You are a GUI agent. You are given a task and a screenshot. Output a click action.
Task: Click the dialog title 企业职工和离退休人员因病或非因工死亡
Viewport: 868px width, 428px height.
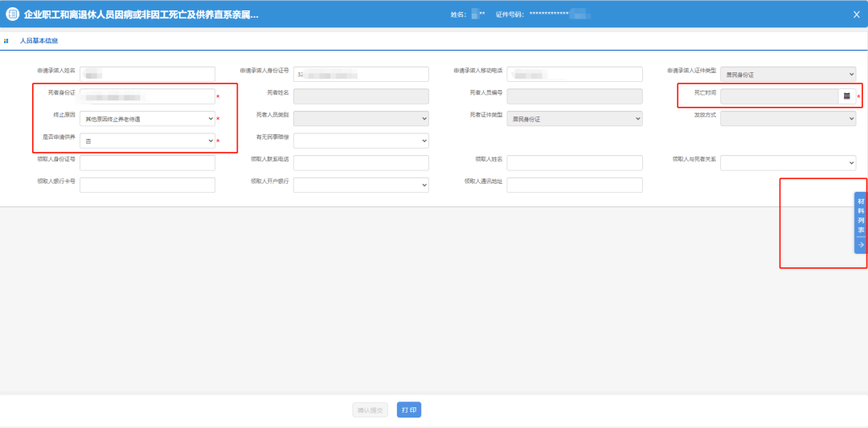[141, 15]
